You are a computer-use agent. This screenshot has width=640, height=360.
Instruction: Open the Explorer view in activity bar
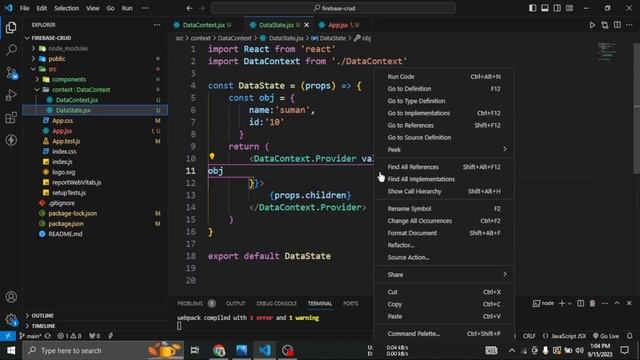tap(11, 27)
